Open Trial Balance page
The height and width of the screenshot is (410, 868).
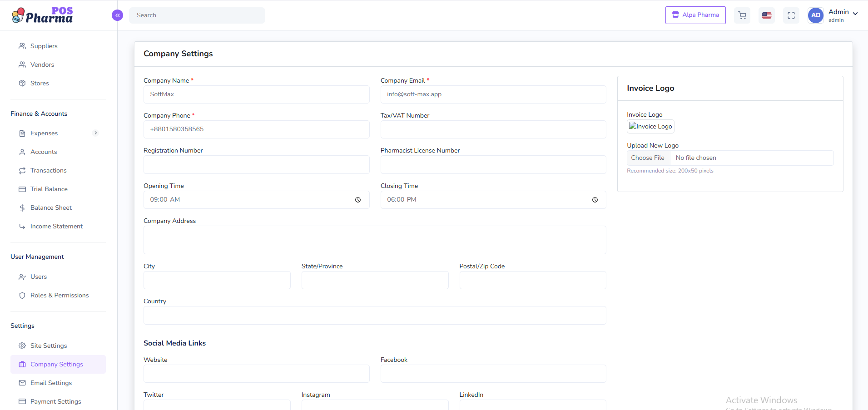[49, 189]
